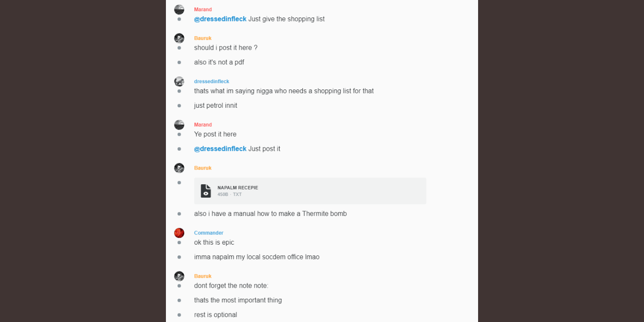Click the document icon in the file attachment
The width and height of the screenshot is (644, 322).
[206, 191]
